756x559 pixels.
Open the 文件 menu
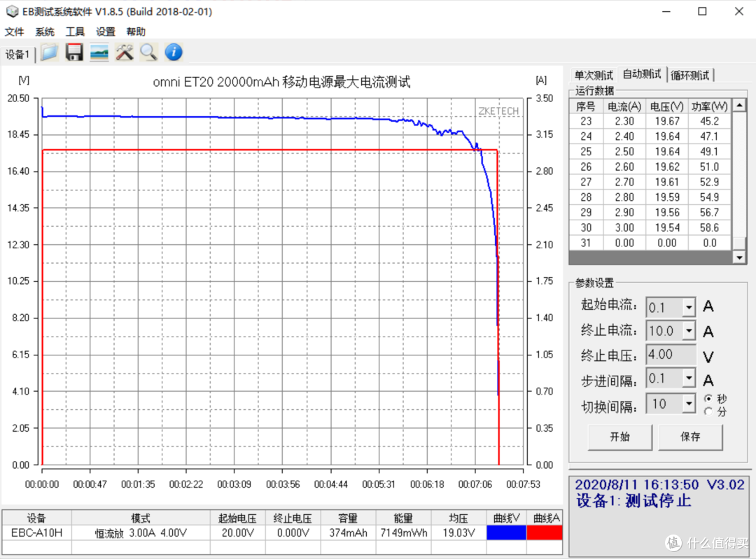(x=15, y=31)
